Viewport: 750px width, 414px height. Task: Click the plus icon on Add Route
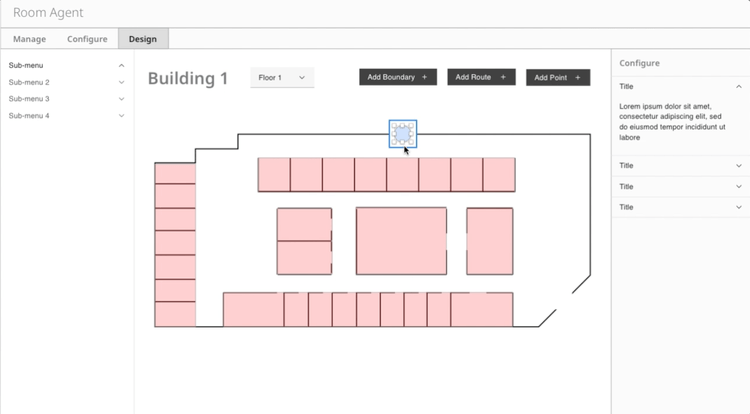(x=502, y=77)
